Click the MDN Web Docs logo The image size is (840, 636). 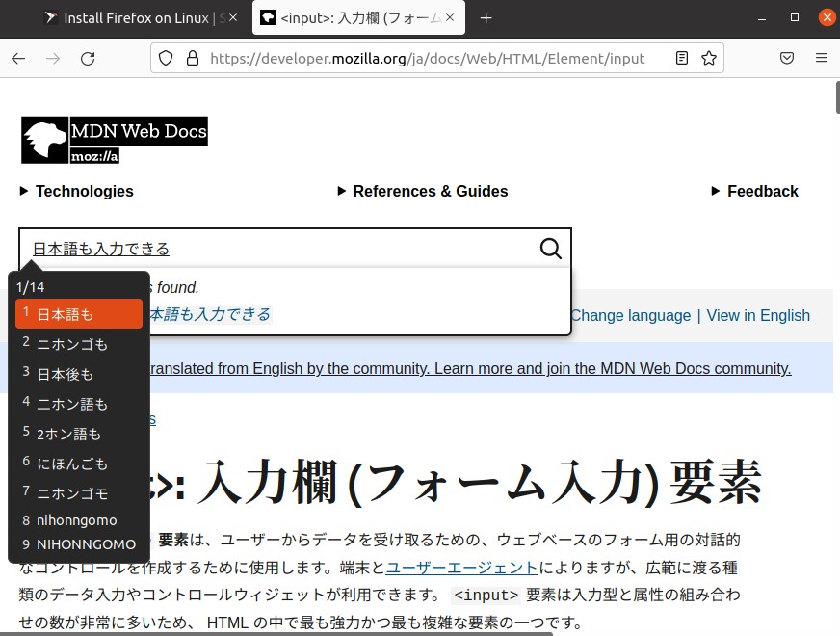[114, 140]
